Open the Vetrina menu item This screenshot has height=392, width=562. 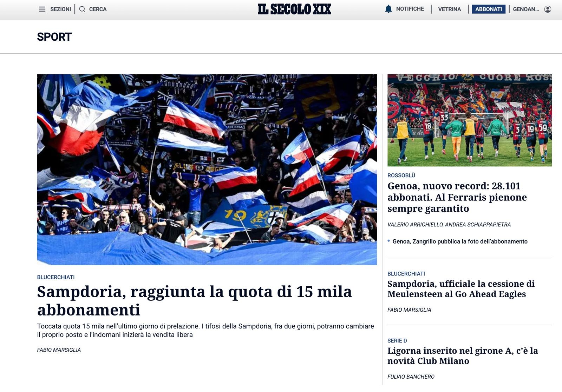click(449, 9)
